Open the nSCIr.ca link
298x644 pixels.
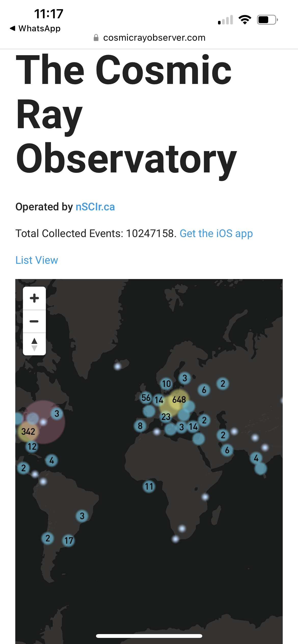tap(95, 207)
